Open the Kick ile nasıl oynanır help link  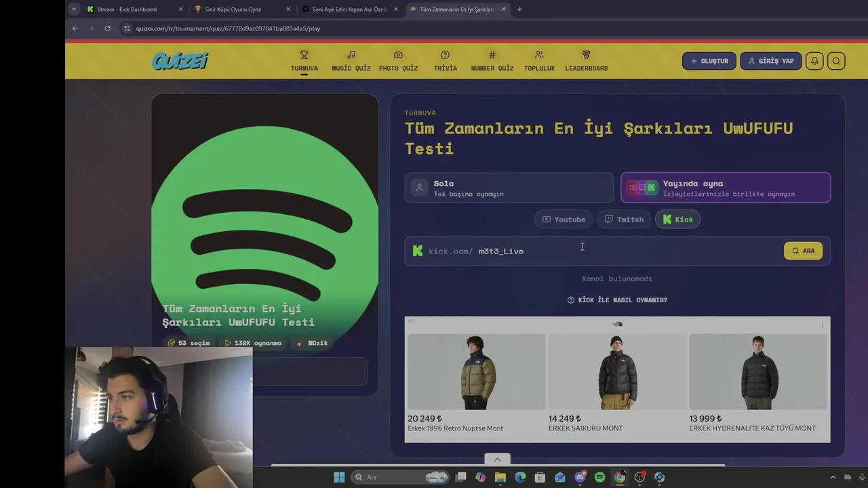point(617,300)
